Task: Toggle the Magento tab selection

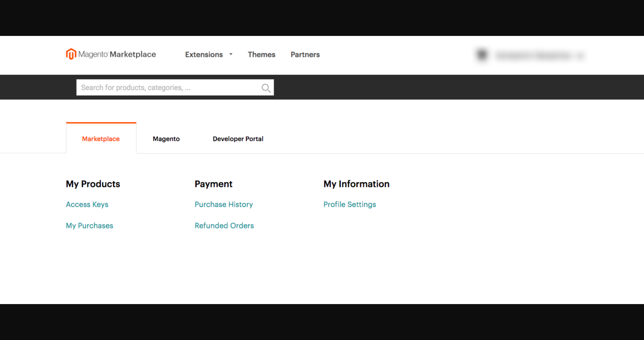Action: tap(166, 139)
